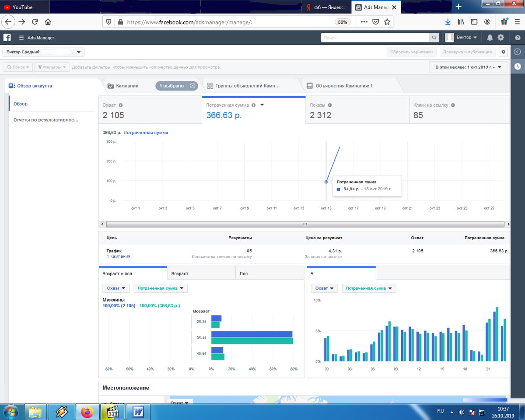The image size is (525, 420).
Task: Select the Клики на ссылку metric card
Action: click(x=459, y=110)
